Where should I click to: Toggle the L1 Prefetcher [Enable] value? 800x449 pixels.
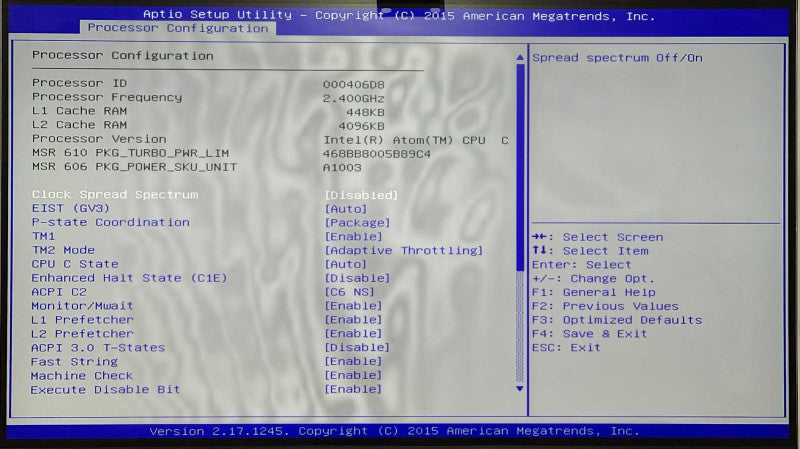[353, 319]
